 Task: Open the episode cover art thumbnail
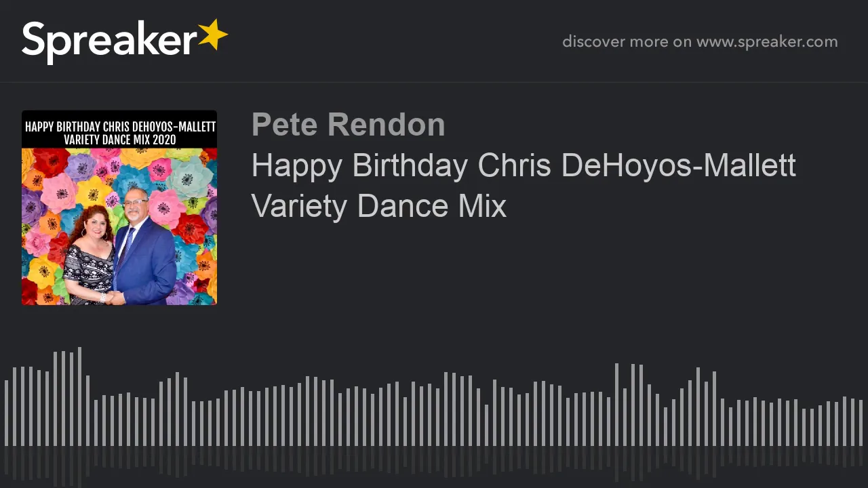[119, 207]
